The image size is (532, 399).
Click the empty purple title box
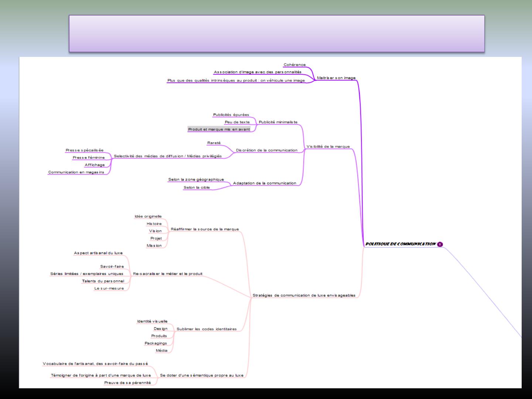276,34
